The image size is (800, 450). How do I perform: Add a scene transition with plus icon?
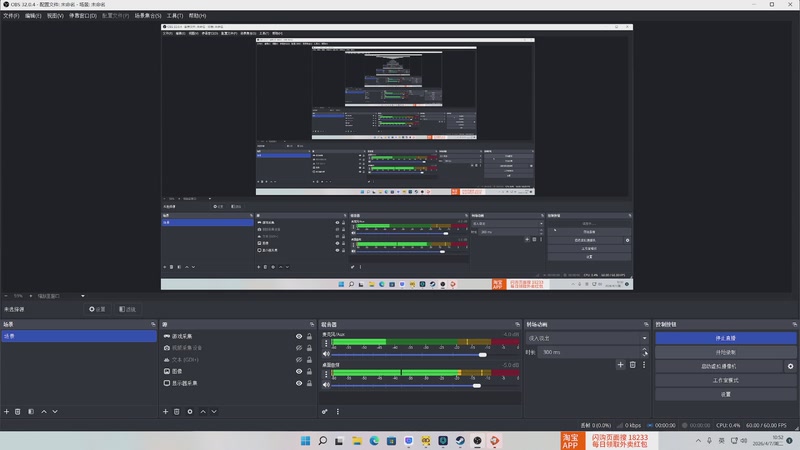click(620, 365)
